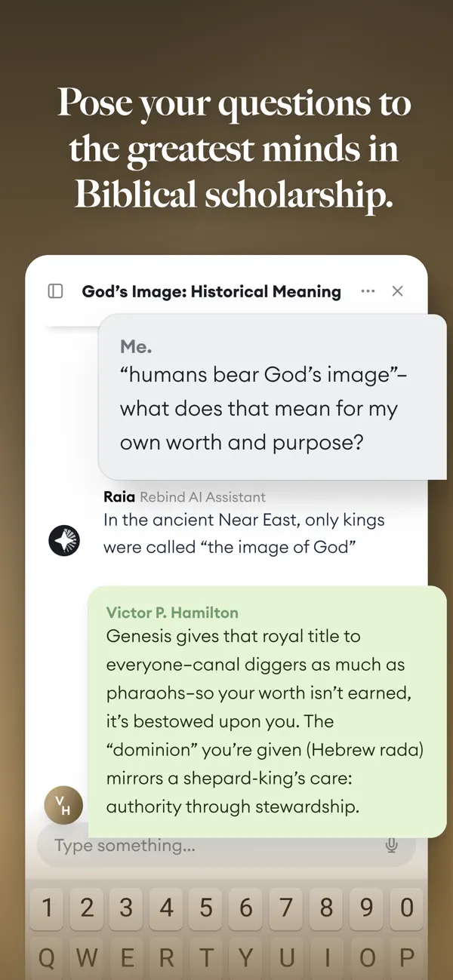Viewport: 453px width, 980px height.
Task: Tap the dictation mic beside the input field
Action: tap(392, 845)
